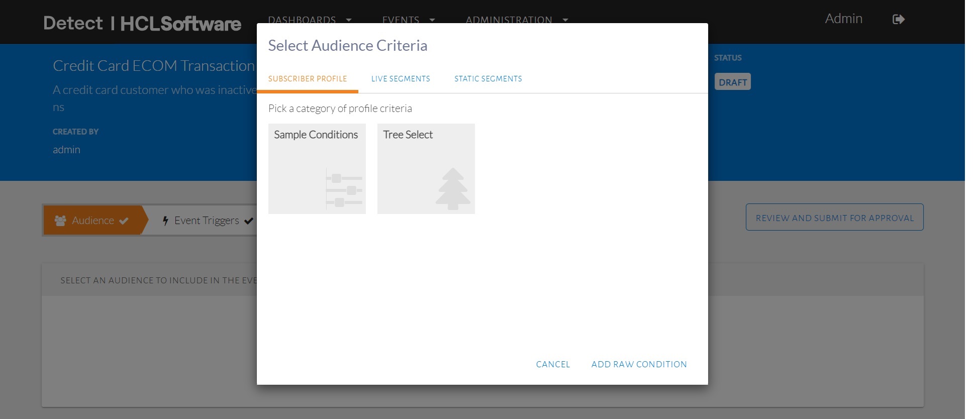Expand the Dashboards menu arrow
This screenshot has width=980, height=419.
349,20
